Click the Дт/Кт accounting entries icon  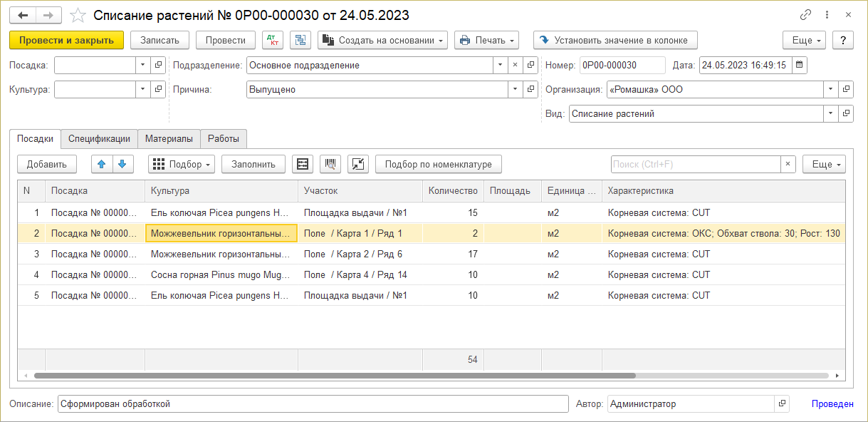tap(273, 41)
